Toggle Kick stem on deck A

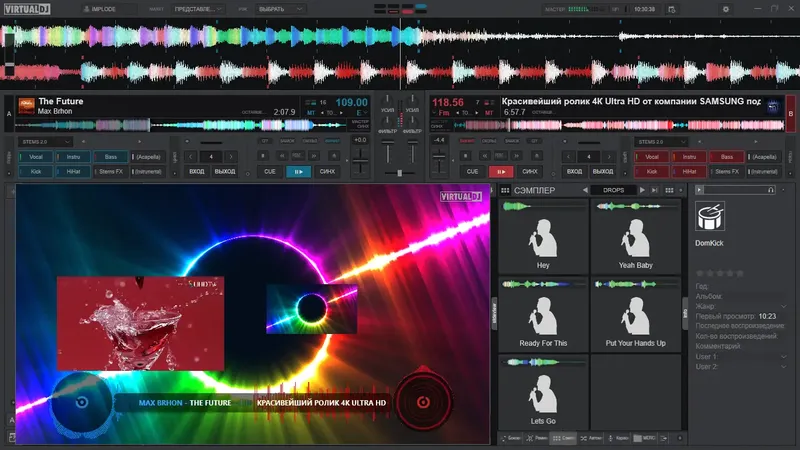[36, 172]
